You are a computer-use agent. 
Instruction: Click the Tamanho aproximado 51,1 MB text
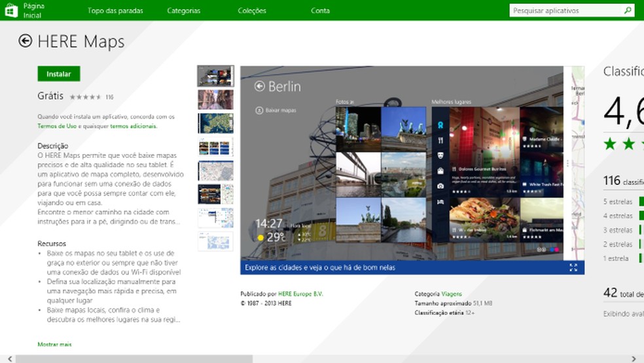[x=454, y=303]
